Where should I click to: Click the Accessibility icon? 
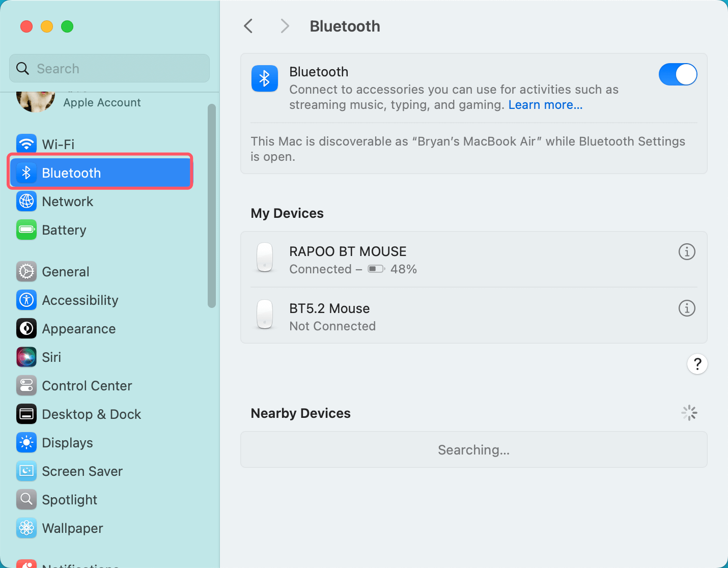click(x=26, y=300)
